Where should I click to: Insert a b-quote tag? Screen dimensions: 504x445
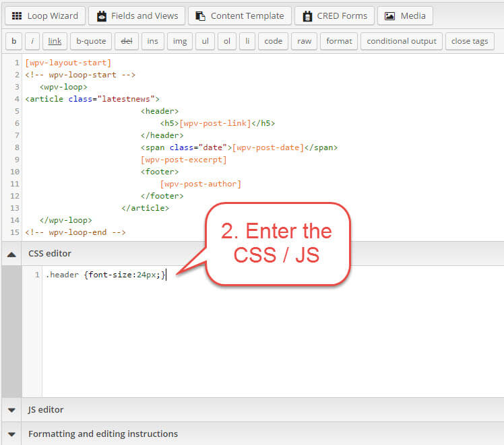click(x=91, y=41)
